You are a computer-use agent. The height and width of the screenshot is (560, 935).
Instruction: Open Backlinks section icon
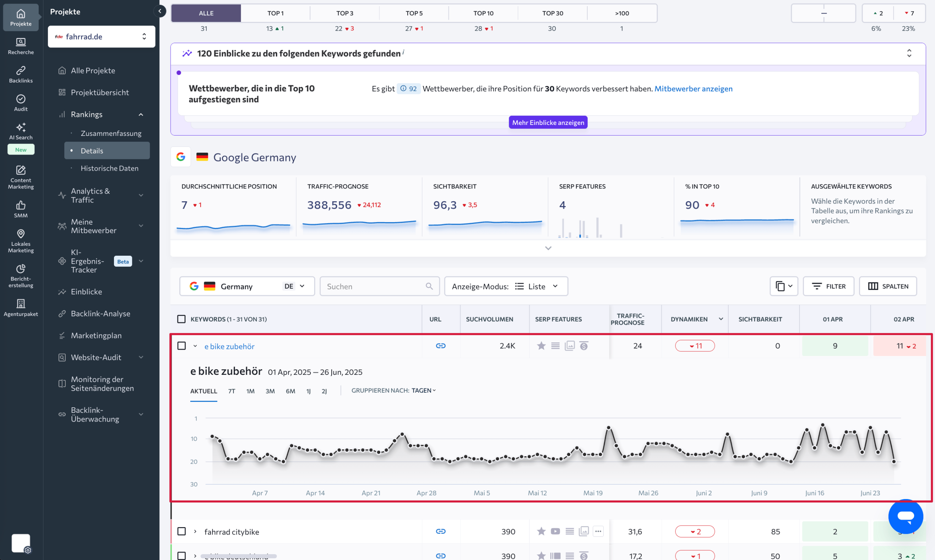[x=21, y=75]
